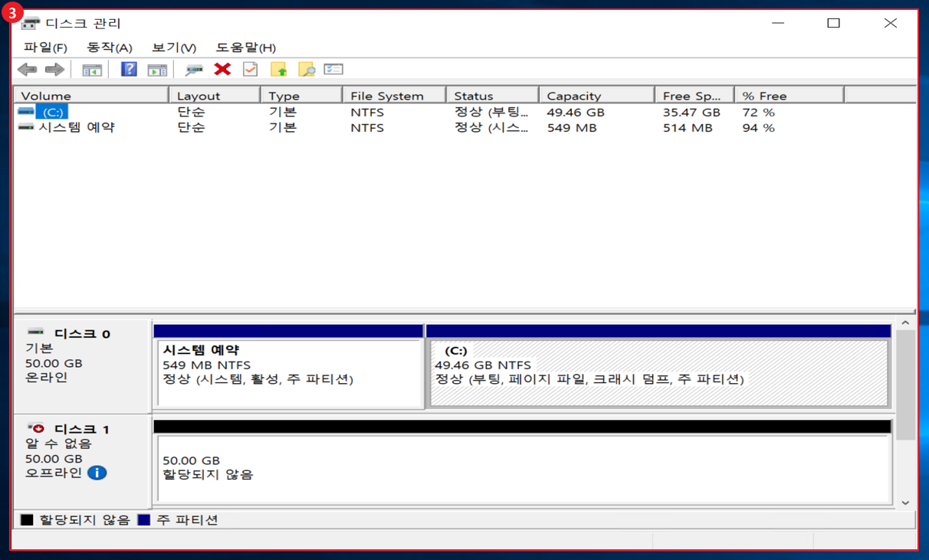Click the red X delete icon
This screenshot has height=560, width=929.
222,70
